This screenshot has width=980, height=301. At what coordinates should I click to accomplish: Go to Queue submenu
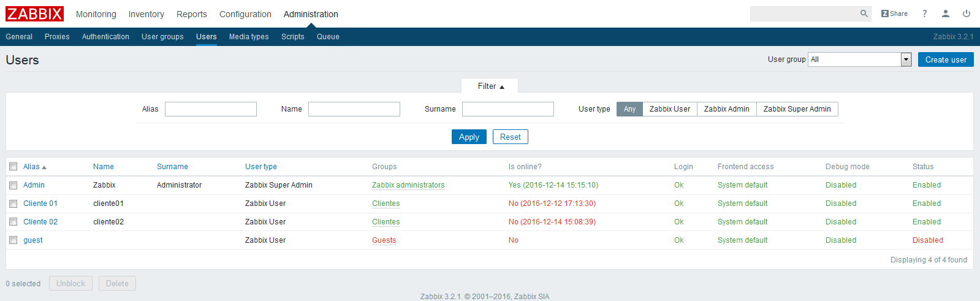pyautogui.click(x=328, y=37)
